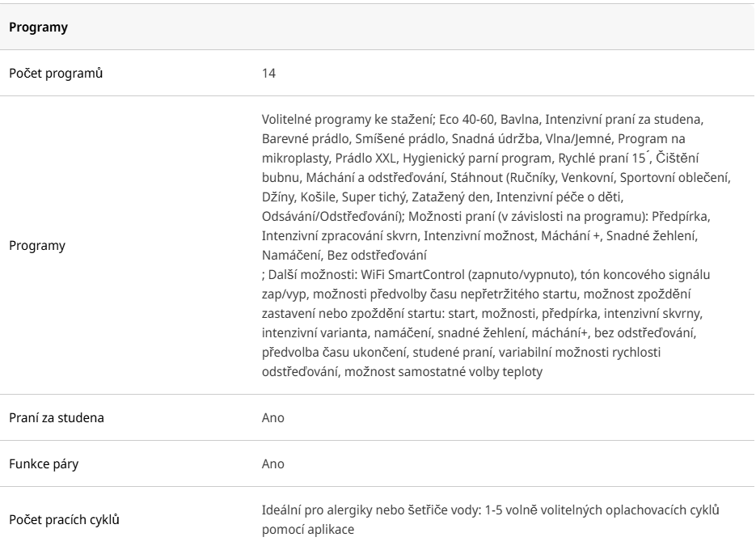Click "Ano" value beside Praní za studena
This screenshot has width=756, height=550.
tap(273, 418)
